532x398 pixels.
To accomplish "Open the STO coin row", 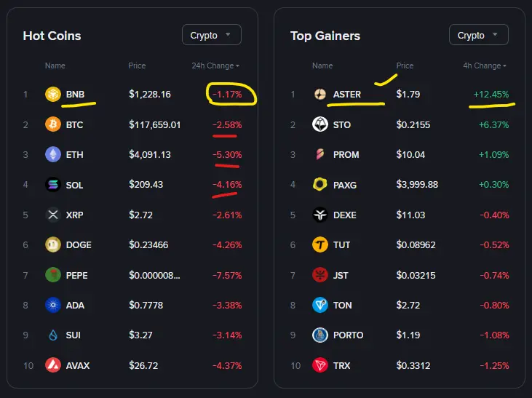I will pos(342,124).
